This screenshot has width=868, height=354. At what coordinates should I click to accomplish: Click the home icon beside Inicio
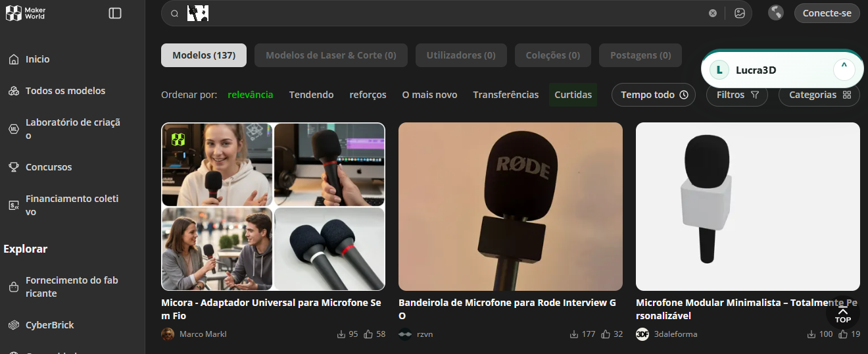coord(14,59)
